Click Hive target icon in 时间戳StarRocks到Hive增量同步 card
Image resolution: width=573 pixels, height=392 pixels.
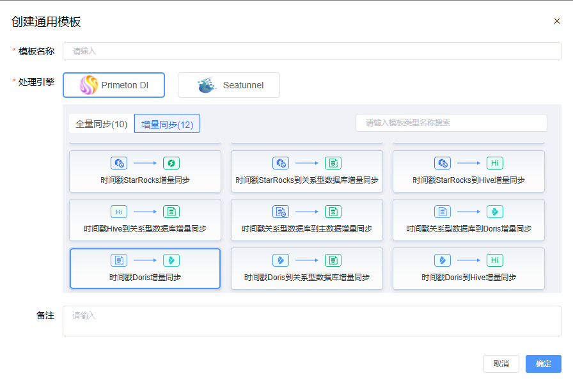[494, 162]
